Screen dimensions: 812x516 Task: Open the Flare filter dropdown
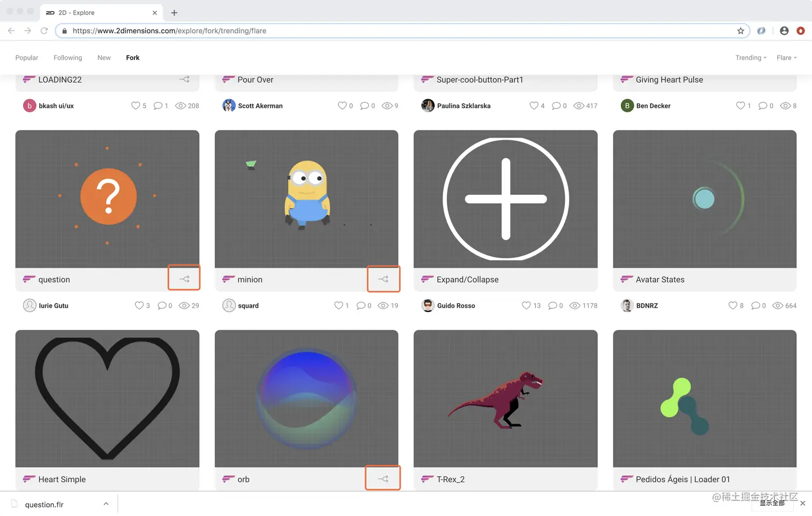(787, 58)
